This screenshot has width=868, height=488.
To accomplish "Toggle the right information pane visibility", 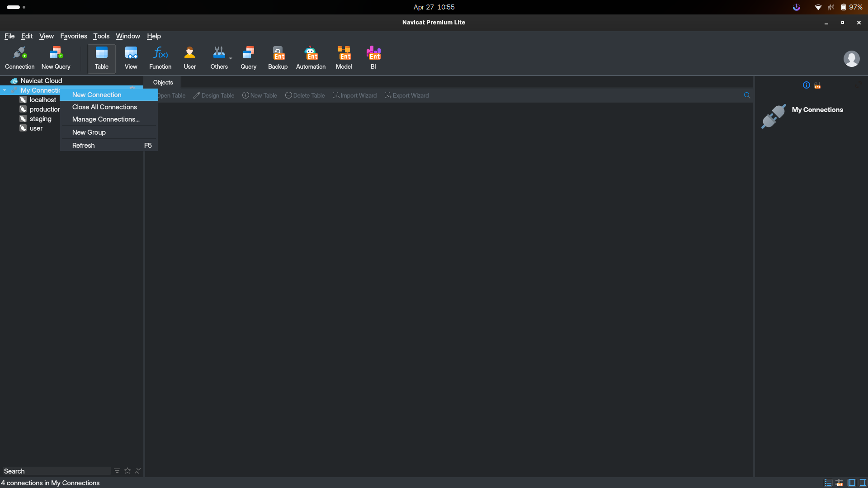I will click(x=863, y=483).
